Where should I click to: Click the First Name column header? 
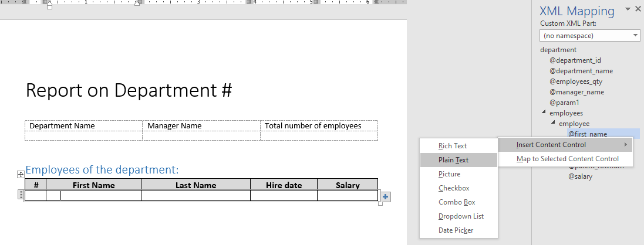point(94,185)
